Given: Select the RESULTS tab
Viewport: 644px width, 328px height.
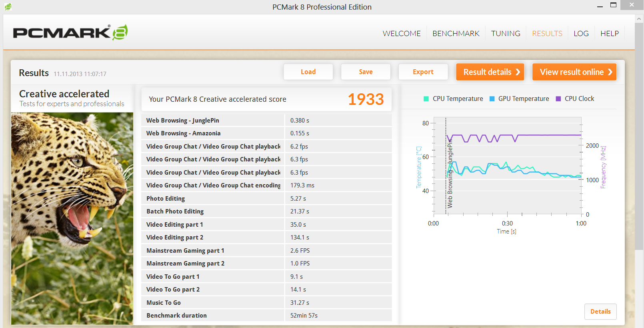Looking at the screenshot, I should pos(547,34).
